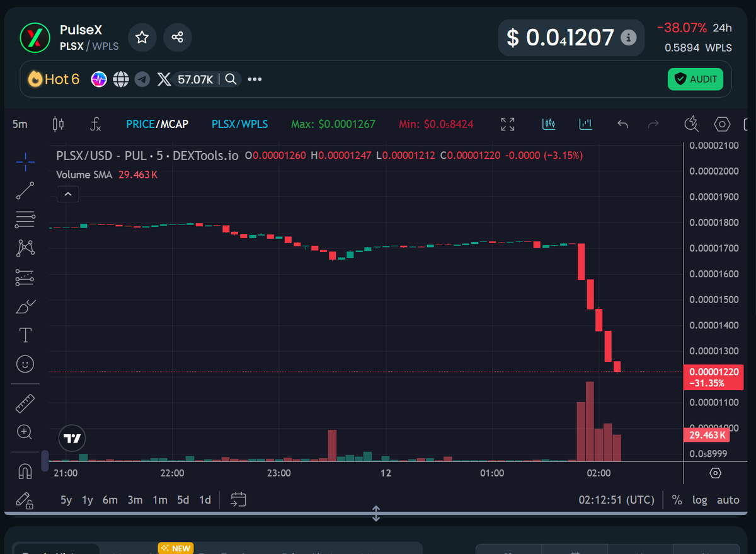Viewport: 756px width, 554px height.
Task: Click the Max: $0.0001267 value
Action: [x=333, y=124]
